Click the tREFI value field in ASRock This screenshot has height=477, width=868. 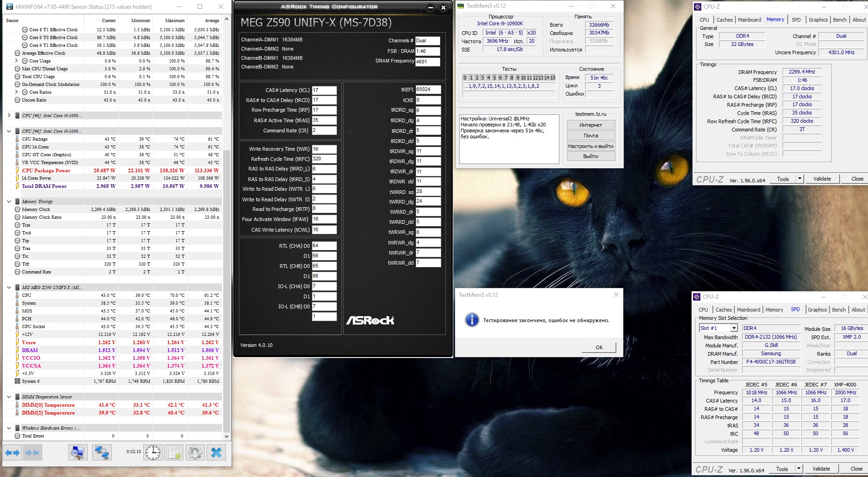pos(428,90)
